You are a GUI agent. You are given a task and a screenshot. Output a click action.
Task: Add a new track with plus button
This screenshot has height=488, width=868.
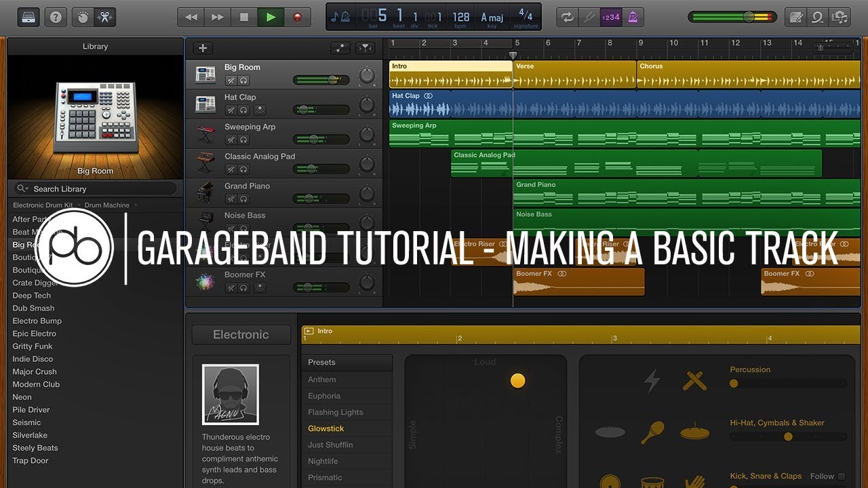tap(202, 48)
